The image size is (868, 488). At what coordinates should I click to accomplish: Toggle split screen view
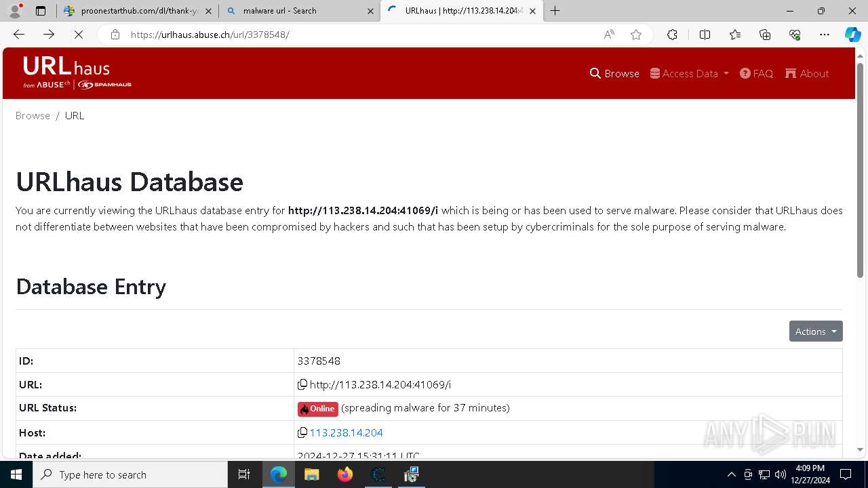pyautogui.click(x=705, y=35)
